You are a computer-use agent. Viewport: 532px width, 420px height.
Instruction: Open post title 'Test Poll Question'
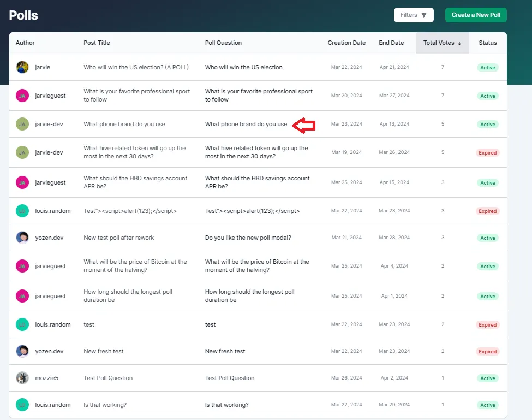[108, 378]
